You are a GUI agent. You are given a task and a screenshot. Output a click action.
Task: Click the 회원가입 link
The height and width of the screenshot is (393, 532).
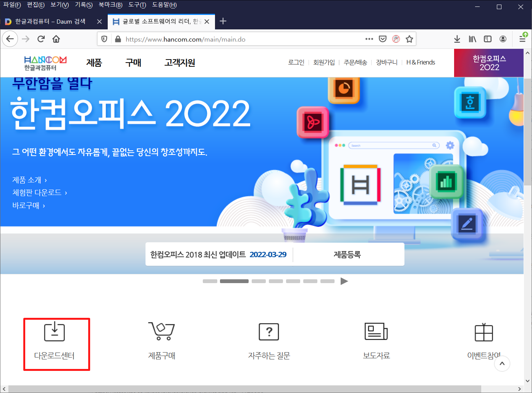[x=324, y=62]
